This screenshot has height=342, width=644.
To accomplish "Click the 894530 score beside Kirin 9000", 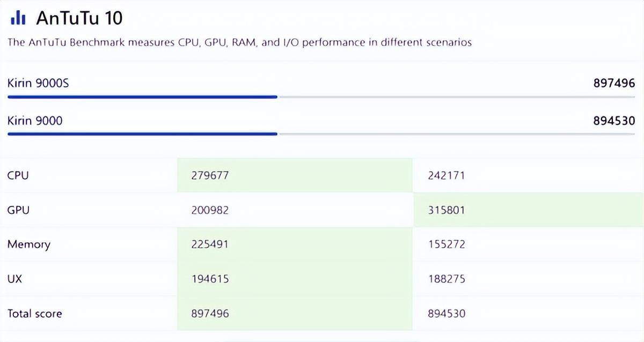I will (614, 121).
